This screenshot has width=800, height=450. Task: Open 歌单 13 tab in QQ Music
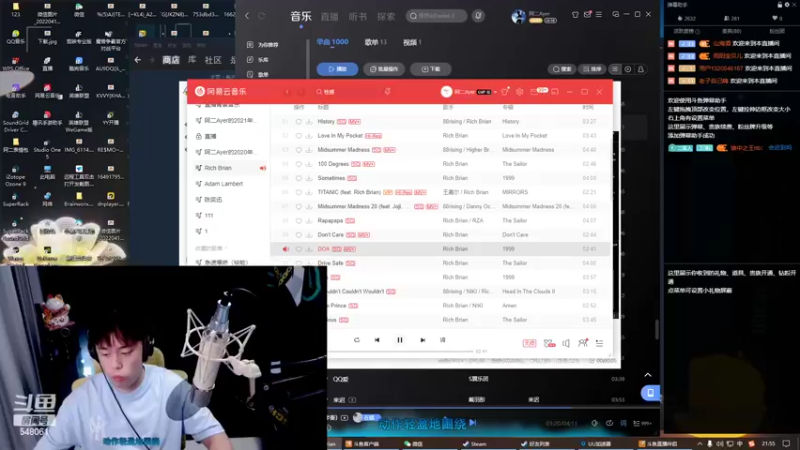pos(376,42)
